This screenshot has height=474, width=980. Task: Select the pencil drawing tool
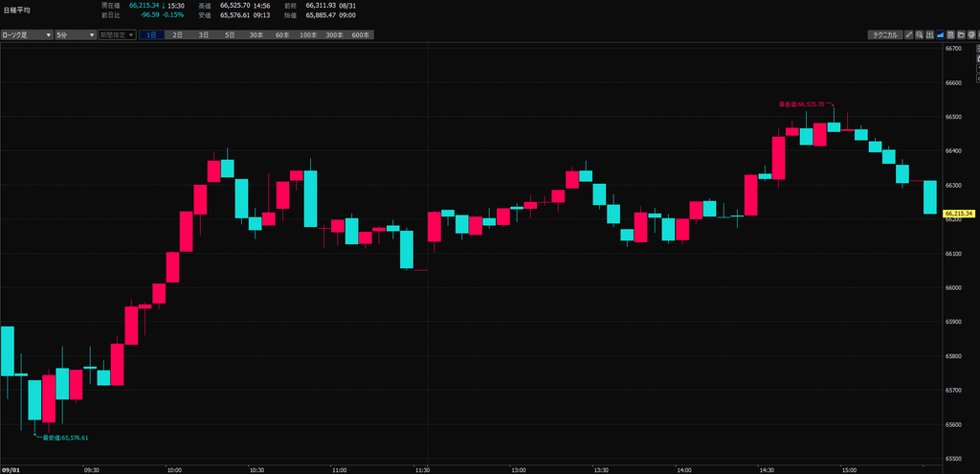909,35
